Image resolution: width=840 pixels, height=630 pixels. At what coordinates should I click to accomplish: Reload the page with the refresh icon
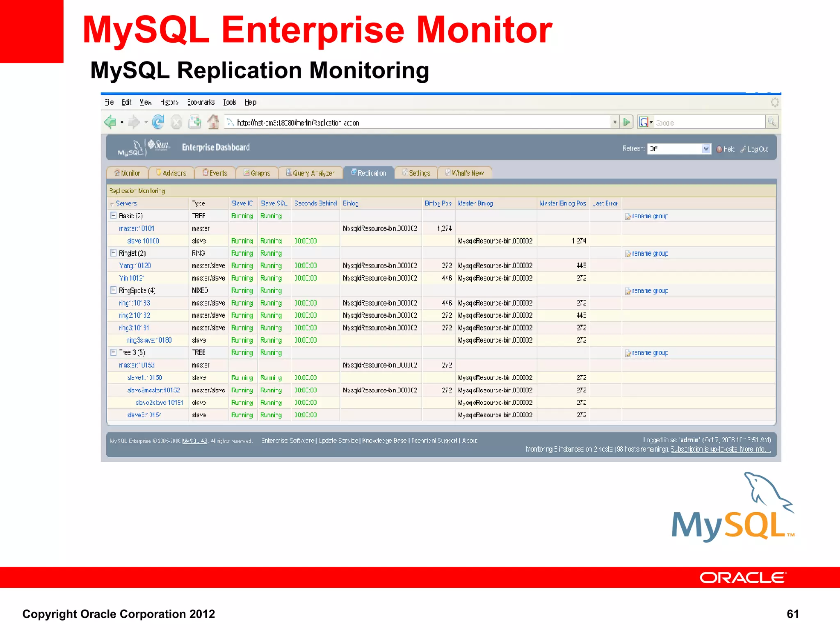(x=158, y=122)
